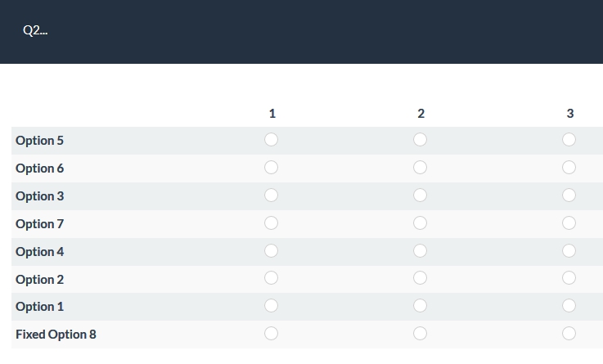Select rating 2 for Option 1
The width and height of the screenshot is (603, 364).
click(x=421, y=306)
